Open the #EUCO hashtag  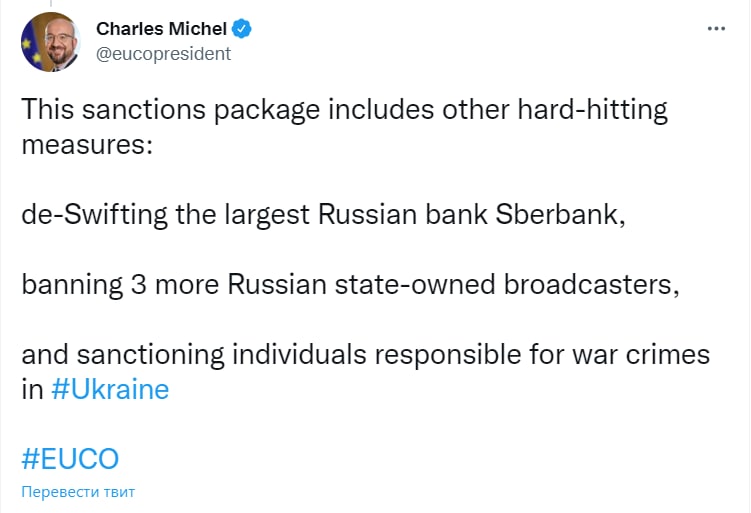[70, 459]
